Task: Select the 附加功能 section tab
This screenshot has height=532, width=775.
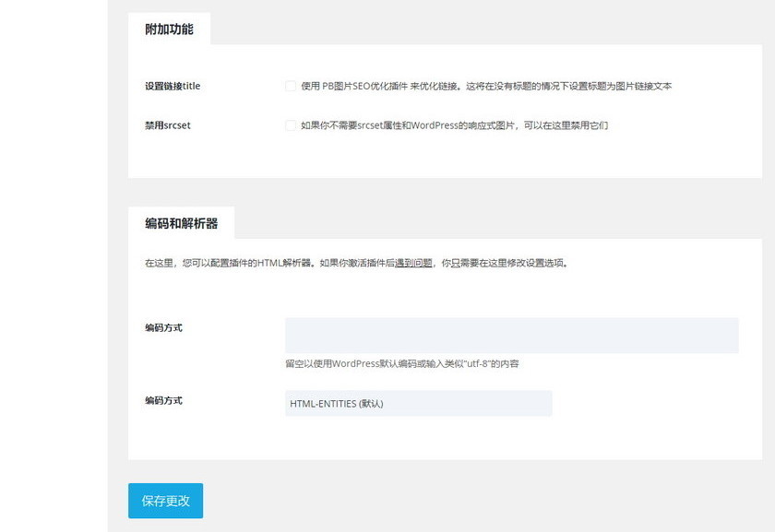Action: (169, 29)
